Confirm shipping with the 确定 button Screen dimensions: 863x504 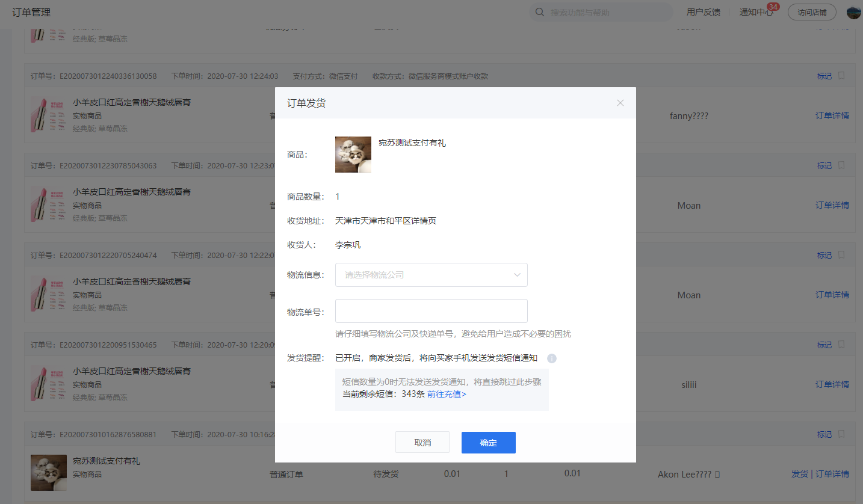489,442
